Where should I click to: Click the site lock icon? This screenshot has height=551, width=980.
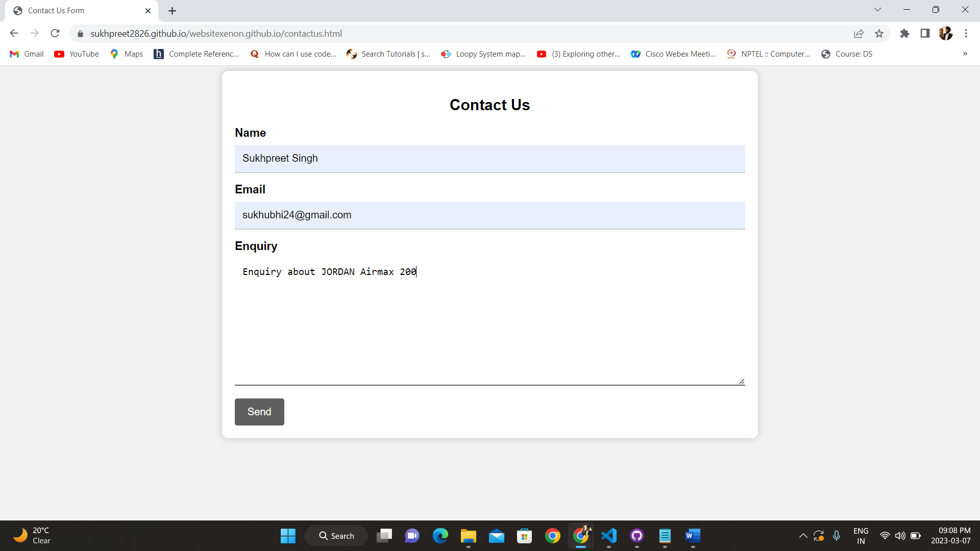point(80,34)
